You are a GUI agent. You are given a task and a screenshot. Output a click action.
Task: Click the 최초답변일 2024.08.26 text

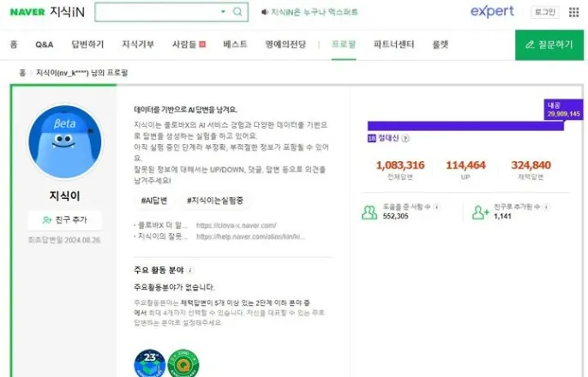[x=64, y=240]
